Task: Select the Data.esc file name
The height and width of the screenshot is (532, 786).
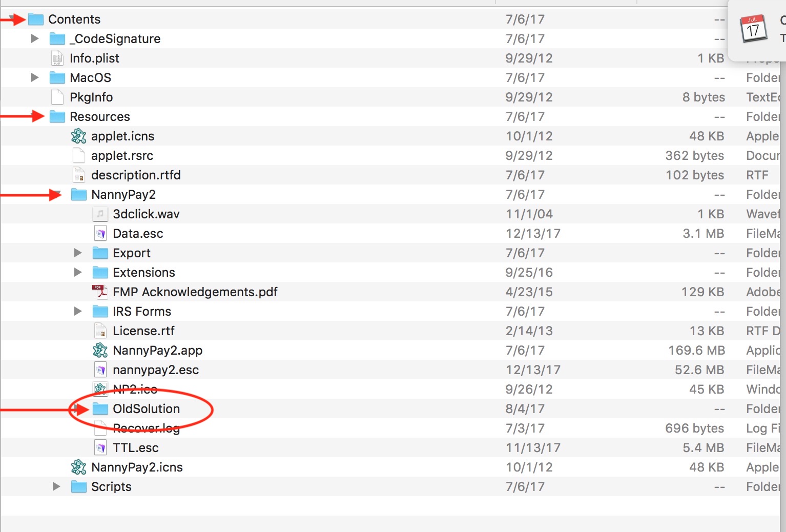Action: [138, 234]
